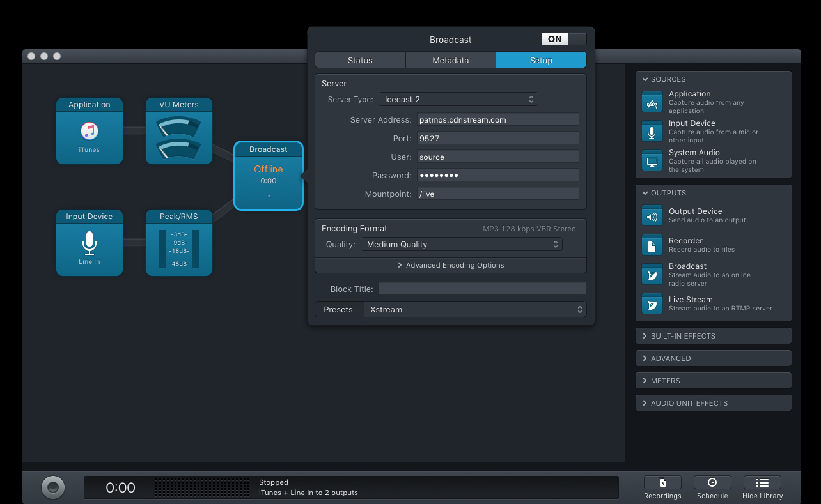Image resolution: width=821 pixels, height=504 pixels.
Task: Click the Broadcast satellite dish icon in the library
Action: [x=652, y=275]
